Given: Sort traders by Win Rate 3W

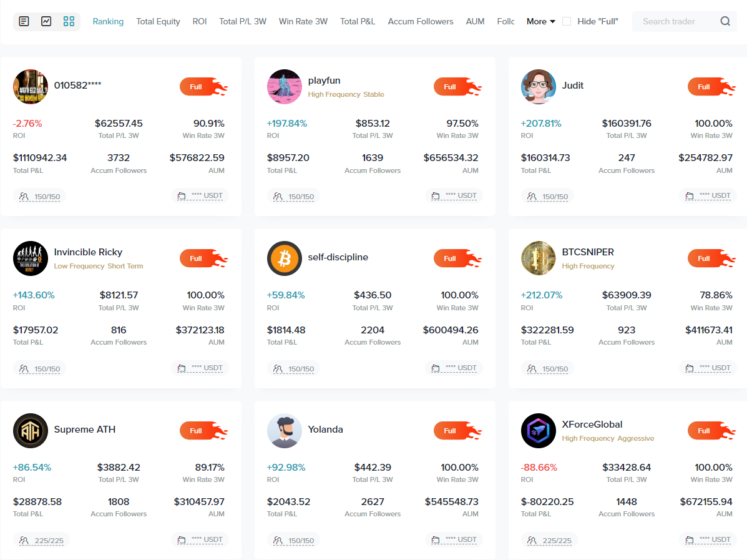Looking at the screenshot, I should click(303, 21).
